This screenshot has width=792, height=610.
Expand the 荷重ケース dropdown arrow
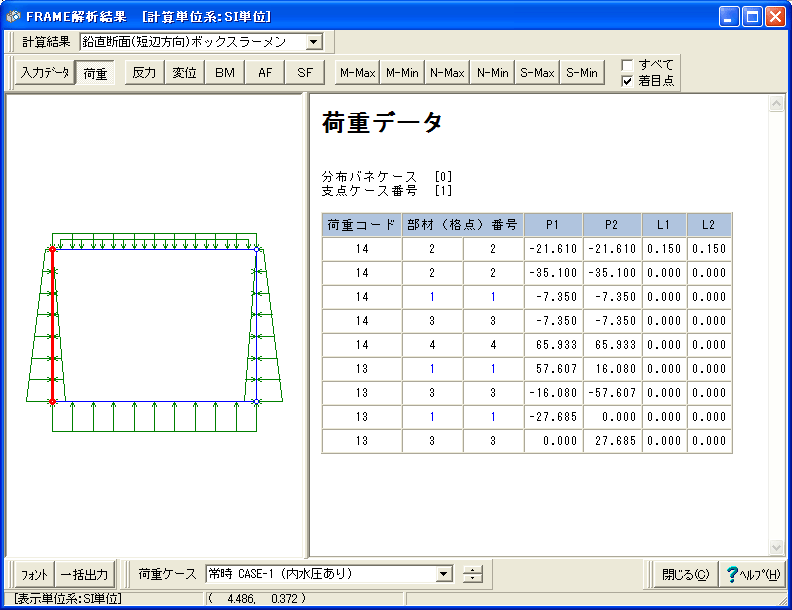[444, 574]
